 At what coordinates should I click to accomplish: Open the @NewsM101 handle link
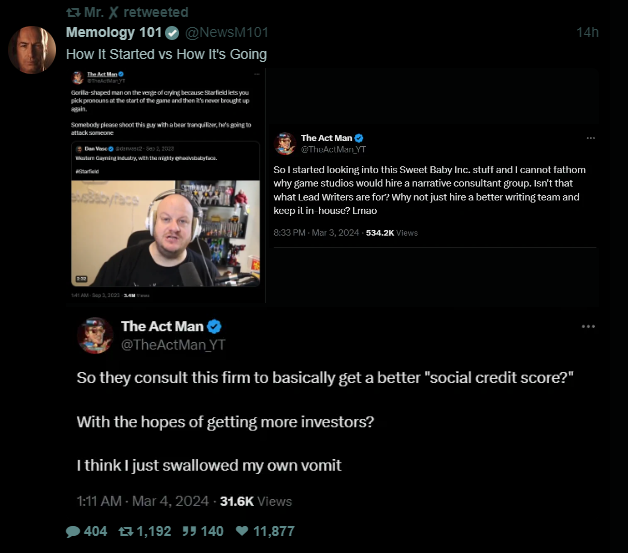click(x=227, y=32)
